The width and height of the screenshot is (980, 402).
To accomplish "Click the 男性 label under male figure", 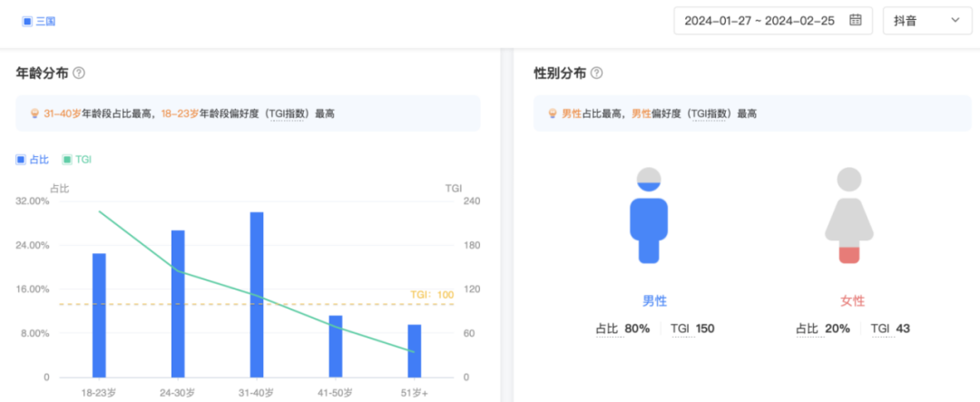I will (654, 301).
